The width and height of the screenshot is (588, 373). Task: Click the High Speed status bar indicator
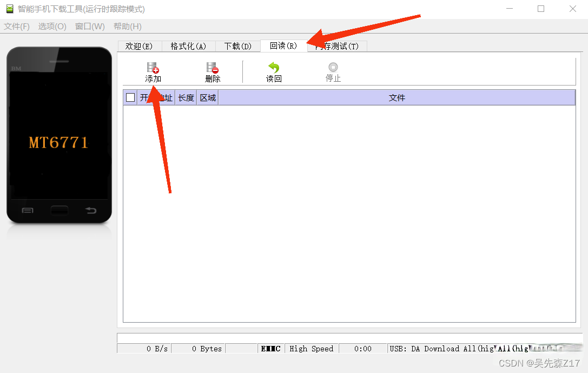click(312, 349)
